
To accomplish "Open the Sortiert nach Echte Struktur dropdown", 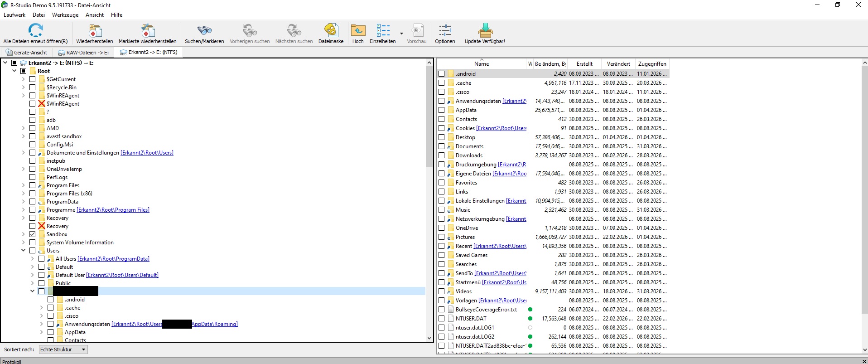I will click(63, 349).
